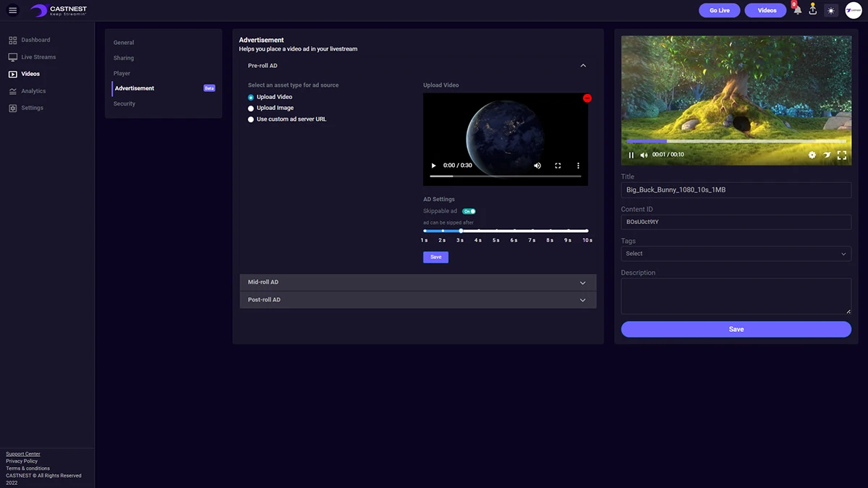868x488 pixels.
Task: Click the Content ID field
Action: pos(736,222)
